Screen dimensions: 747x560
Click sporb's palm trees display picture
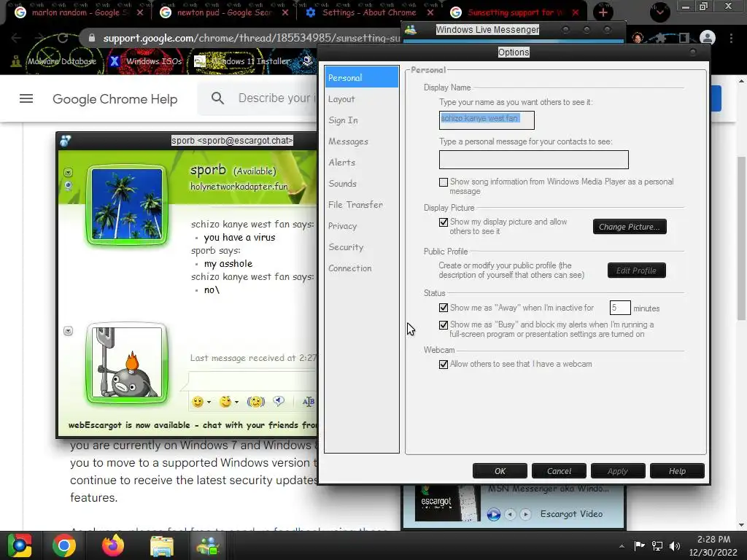127,204
